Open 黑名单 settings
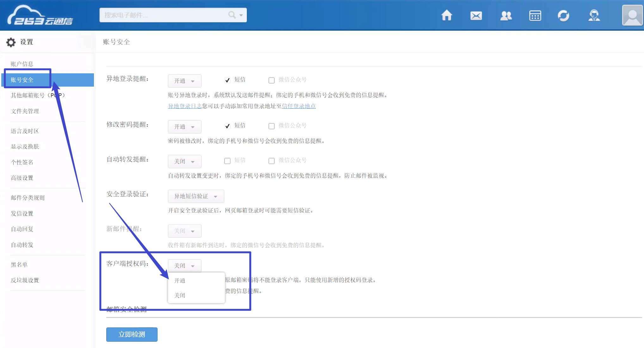 click(19, 265)
